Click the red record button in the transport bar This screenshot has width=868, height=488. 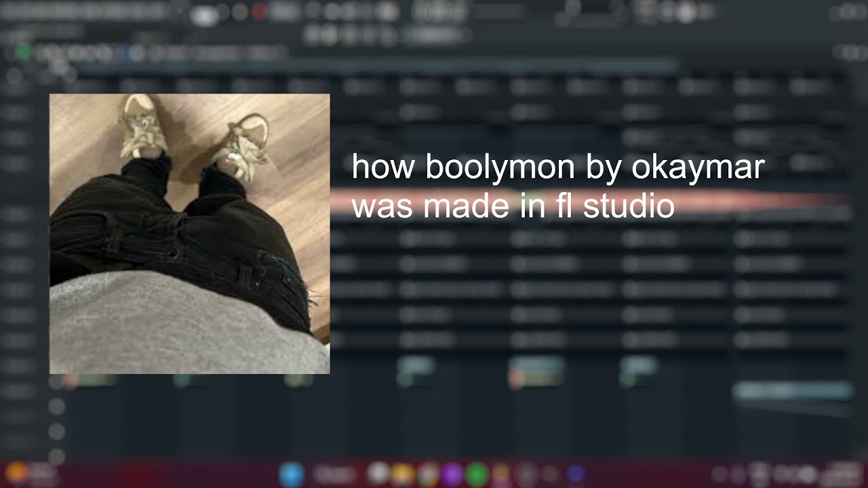[x=259, y=12]
